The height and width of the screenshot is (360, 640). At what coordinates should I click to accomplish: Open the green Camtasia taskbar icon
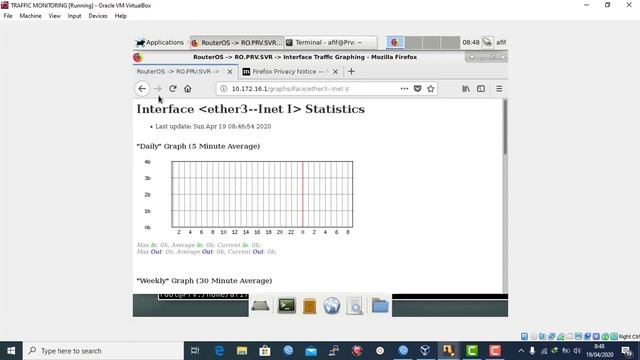click(x=472, y=351)
